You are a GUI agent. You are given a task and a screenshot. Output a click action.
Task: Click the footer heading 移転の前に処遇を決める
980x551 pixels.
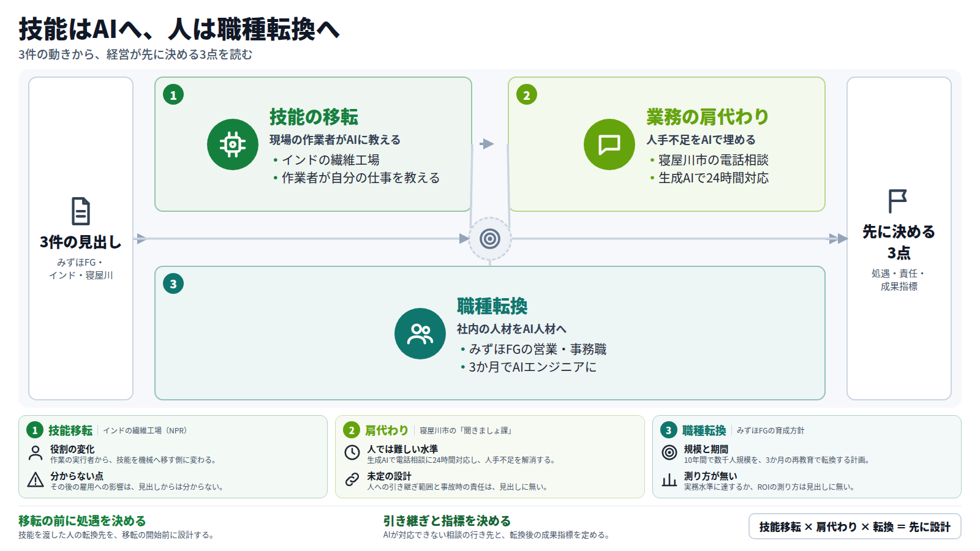pyautogui.click(x=82, y=521)
